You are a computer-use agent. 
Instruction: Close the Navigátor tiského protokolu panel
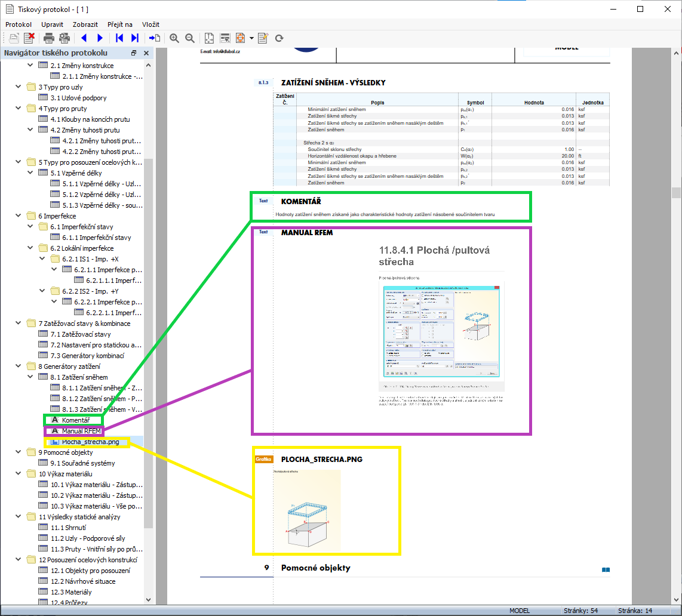[x=146, y=53]
